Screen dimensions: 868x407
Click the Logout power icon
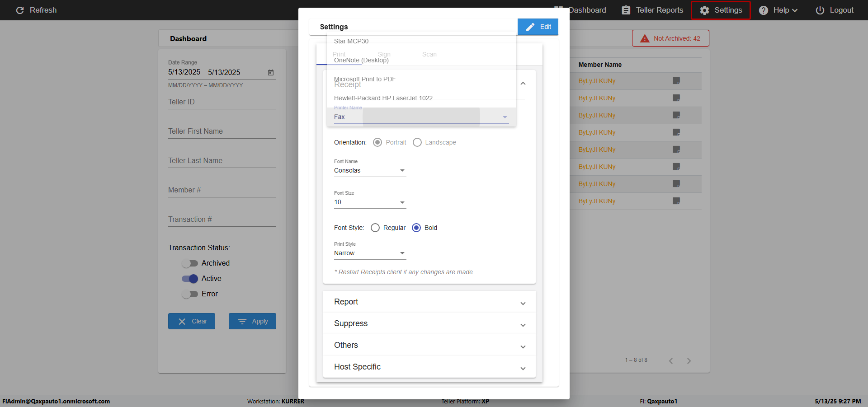pyautogui.click(x=820, y=10)
